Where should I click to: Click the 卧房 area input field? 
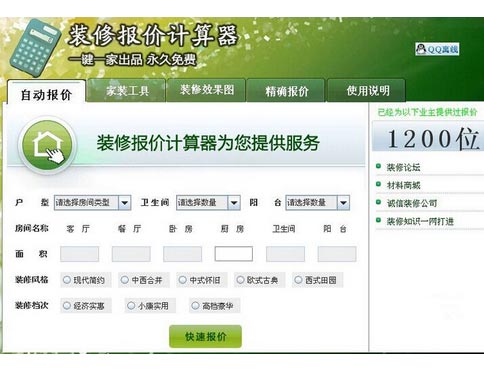[182, 254]
